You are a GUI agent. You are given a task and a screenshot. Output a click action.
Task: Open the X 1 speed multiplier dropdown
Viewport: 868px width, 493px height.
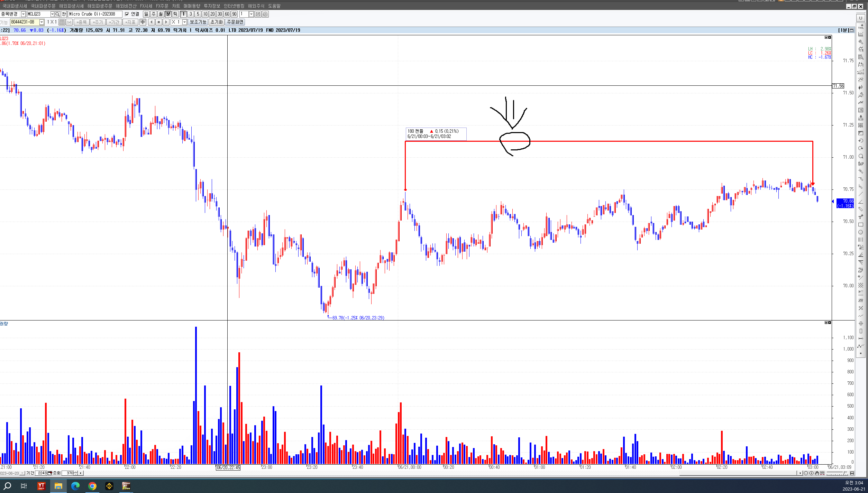coord(184,22)
